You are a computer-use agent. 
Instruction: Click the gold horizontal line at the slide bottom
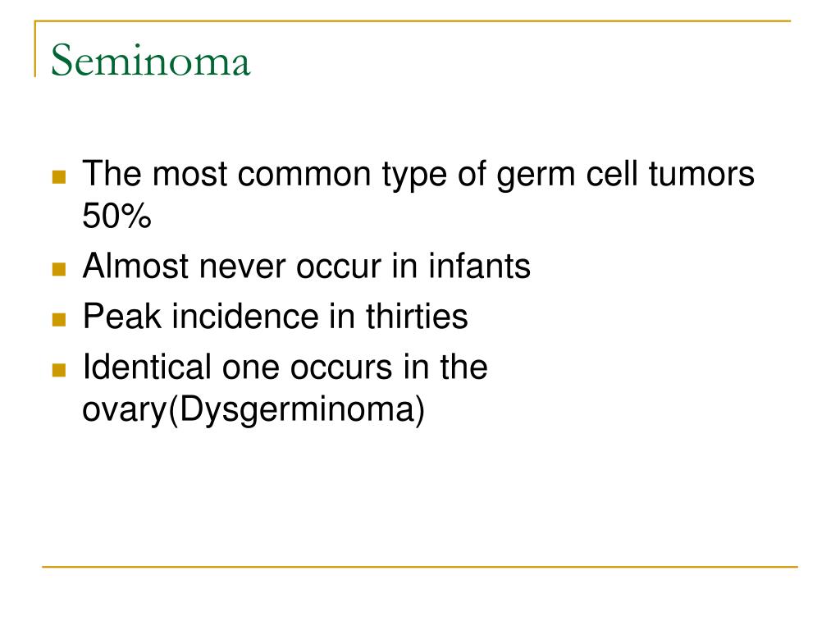(x=420, y=566)
